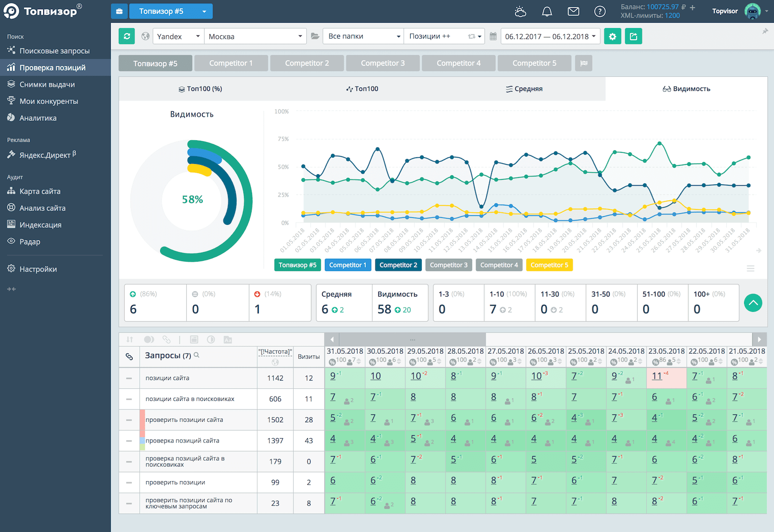Toggle Competitor 2 series in chart legend
The height and width of the screenshot is (532, 774).
pos(398,265)
